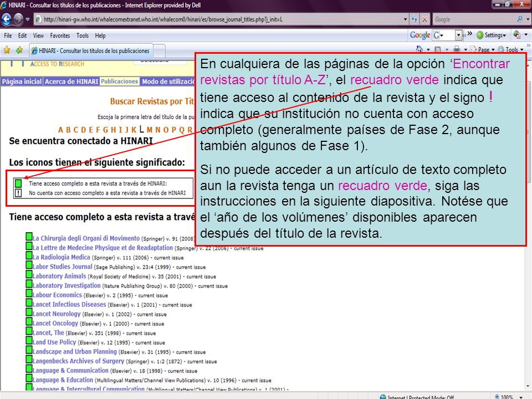Viewport: 532px width, 399px height.
Task: Click the green full-access legend icon
Action: pyautogui.click(x=18, y=183)
